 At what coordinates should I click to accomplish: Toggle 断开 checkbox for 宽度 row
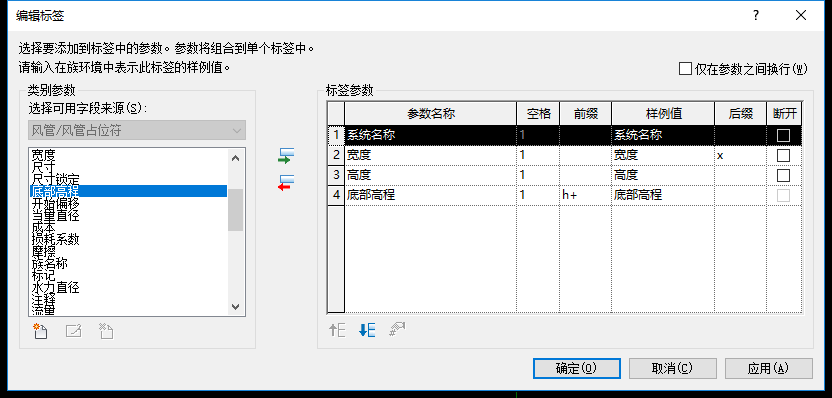coord(783,155)
